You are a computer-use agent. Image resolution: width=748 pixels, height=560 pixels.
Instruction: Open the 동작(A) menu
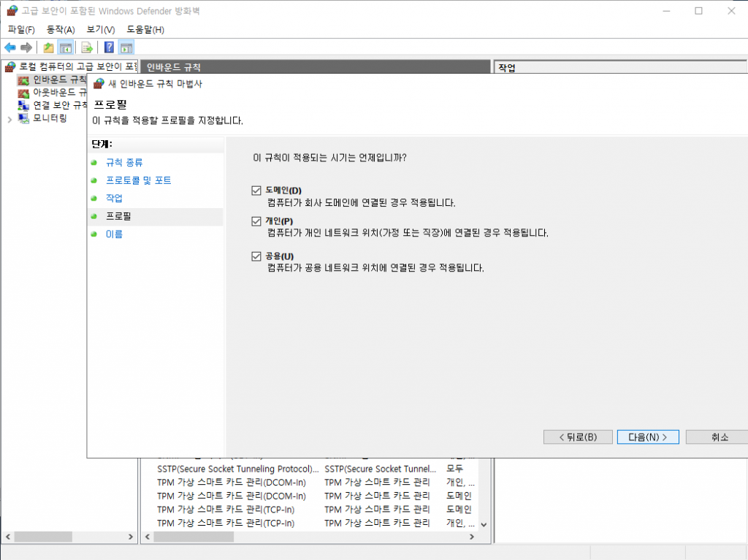(x=61, y=30)
